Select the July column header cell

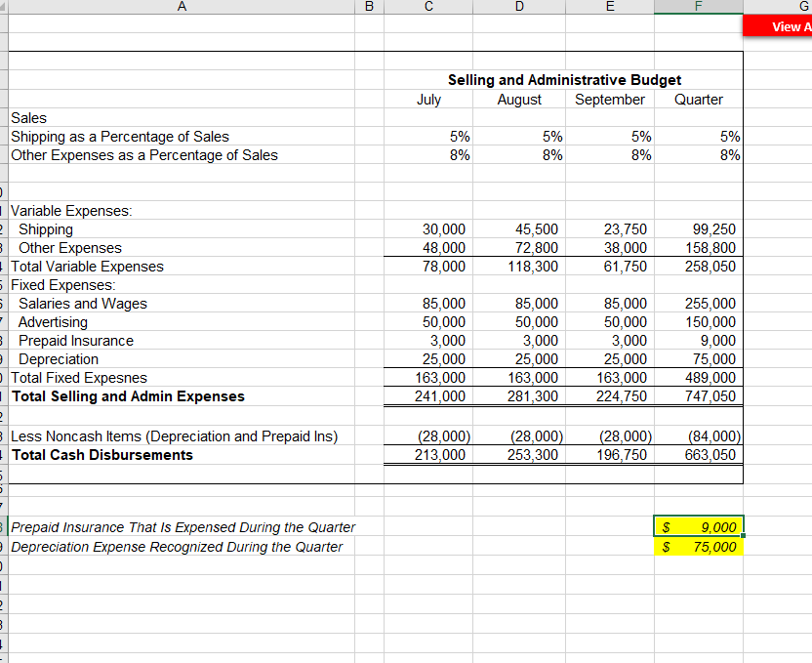pyautogui.click(x=427, y=100)
